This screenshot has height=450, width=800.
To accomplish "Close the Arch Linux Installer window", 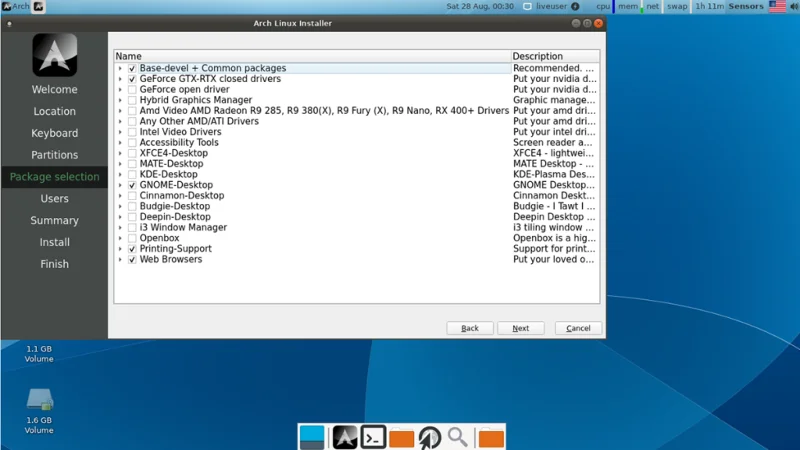I will 598,23.
